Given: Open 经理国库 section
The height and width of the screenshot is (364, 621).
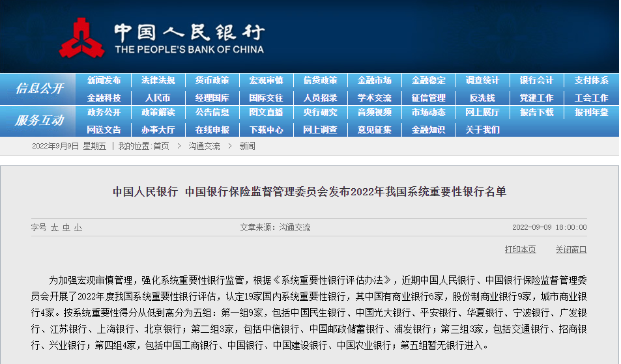Looking at the screenshot, I should (x=212, y=98).
